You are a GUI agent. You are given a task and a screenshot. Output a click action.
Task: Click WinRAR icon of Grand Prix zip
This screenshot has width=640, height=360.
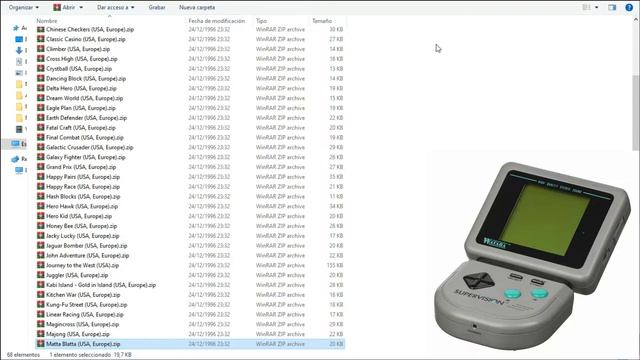[40, 167]
